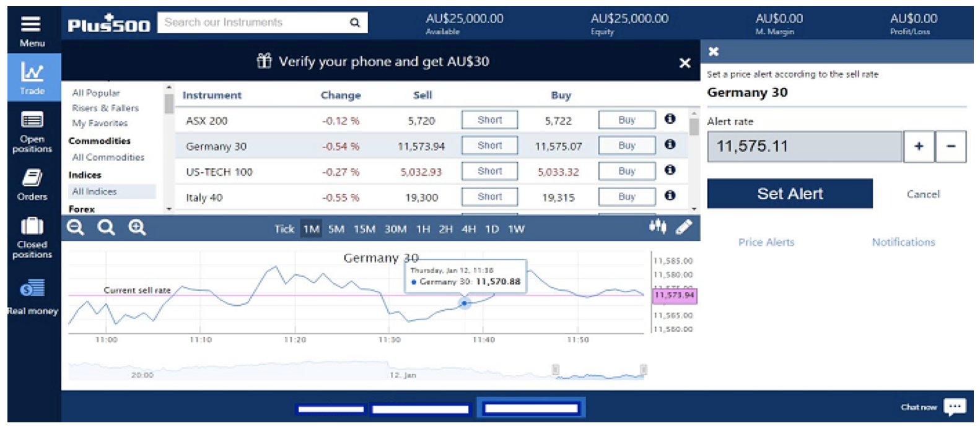Show the Orders list

click(x=32, y=185)
